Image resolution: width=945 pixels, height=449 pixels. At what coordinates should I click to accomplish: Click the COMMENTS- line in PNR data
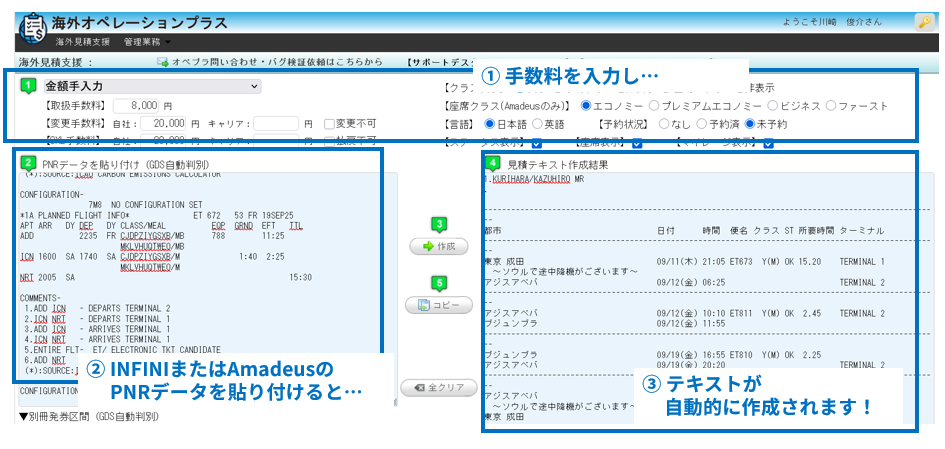[40, 298]
